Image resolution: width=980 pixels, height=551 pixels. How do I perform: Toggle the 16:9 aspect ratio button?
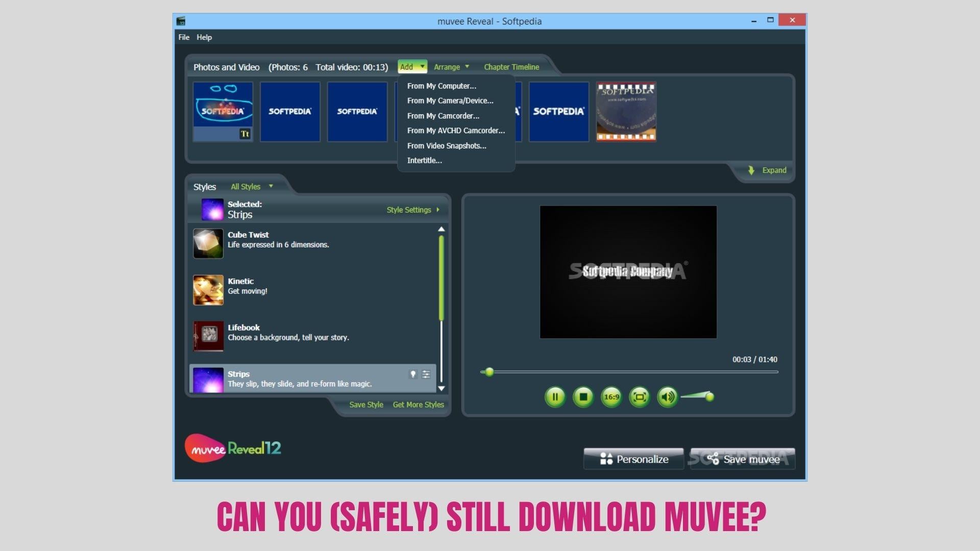point(611,397)
